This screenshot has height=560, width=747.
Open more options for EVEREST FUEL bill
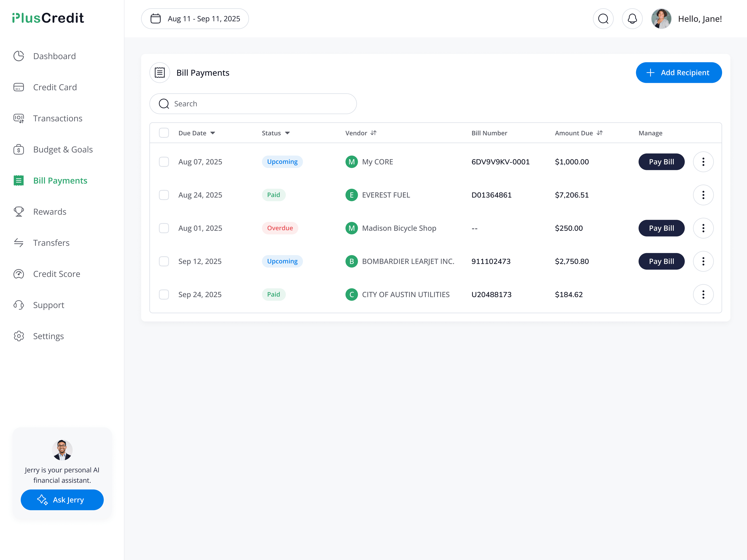point(703,195)
